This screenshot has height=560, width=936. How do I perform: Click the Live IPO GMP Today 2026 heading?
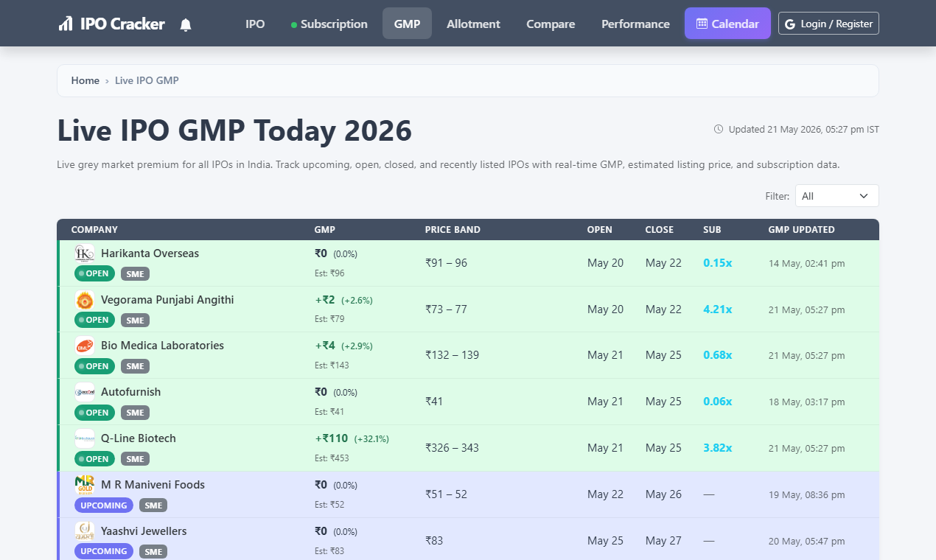point(234,130)
